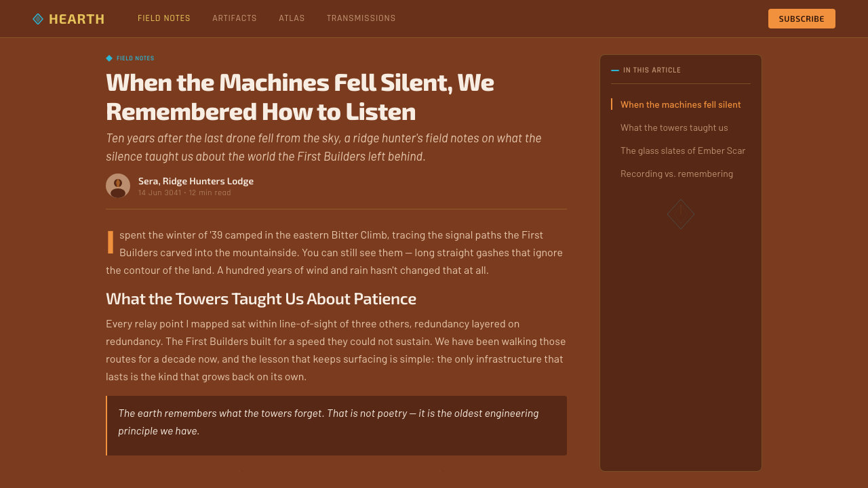Click the Hearth diamond logo icon
The height and width of the screenshot is (488, 868).
[x=38, y=19]
